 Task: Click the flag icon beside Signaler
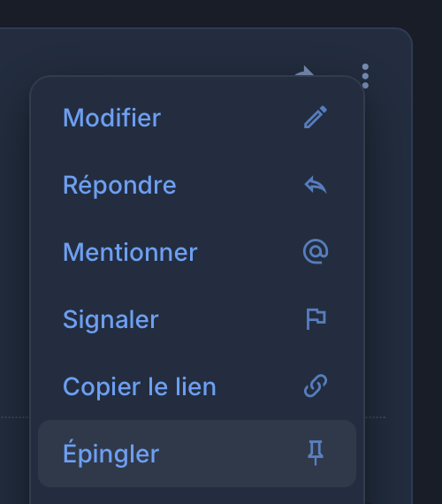point(316,319)
